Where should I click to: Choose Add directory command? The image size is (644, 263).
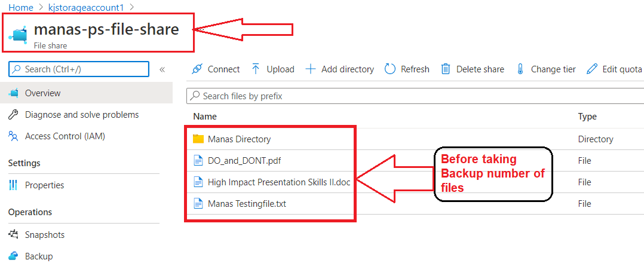tap(348, 69)
